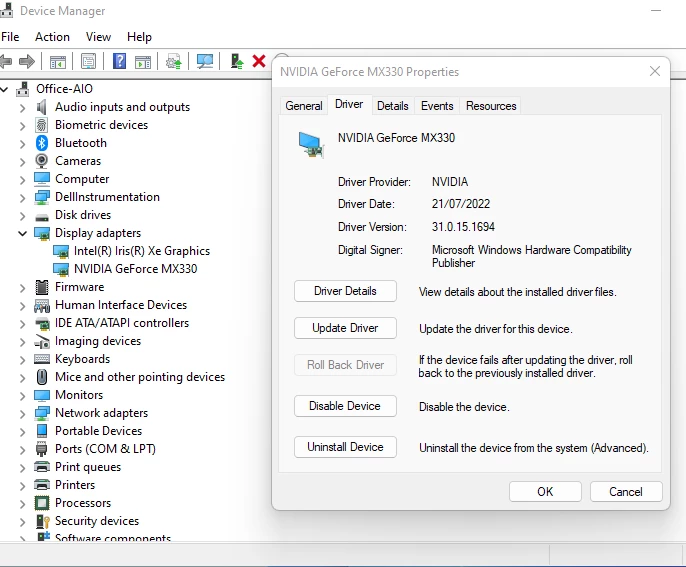
Task: Select the DellInstrumentation tree entry
Action: (107, 197)
